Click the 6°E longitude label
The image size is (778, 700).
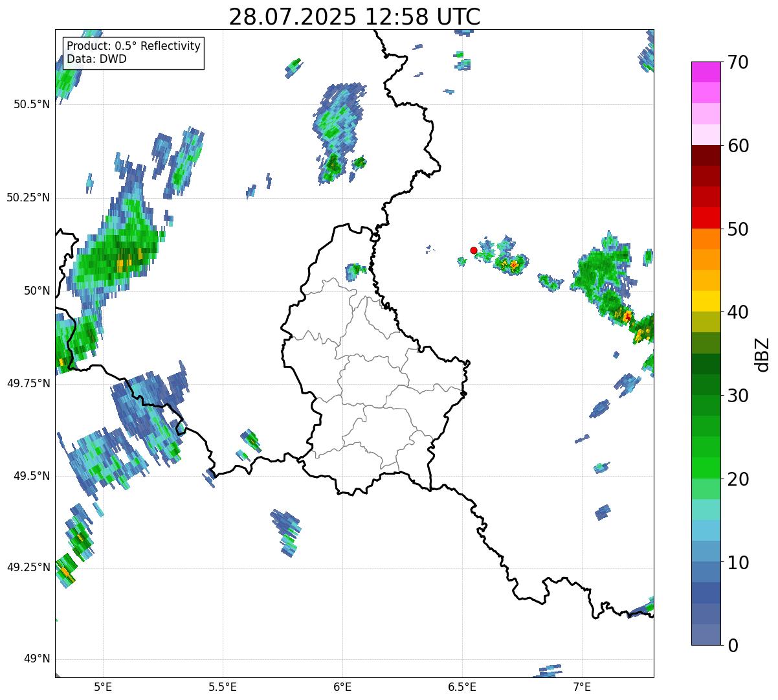pos(342,686)
